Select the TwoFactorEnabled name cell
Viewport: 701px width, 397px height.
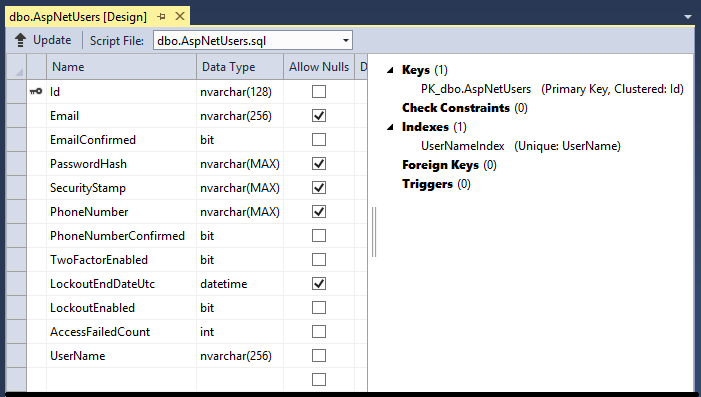click(121, 260)
